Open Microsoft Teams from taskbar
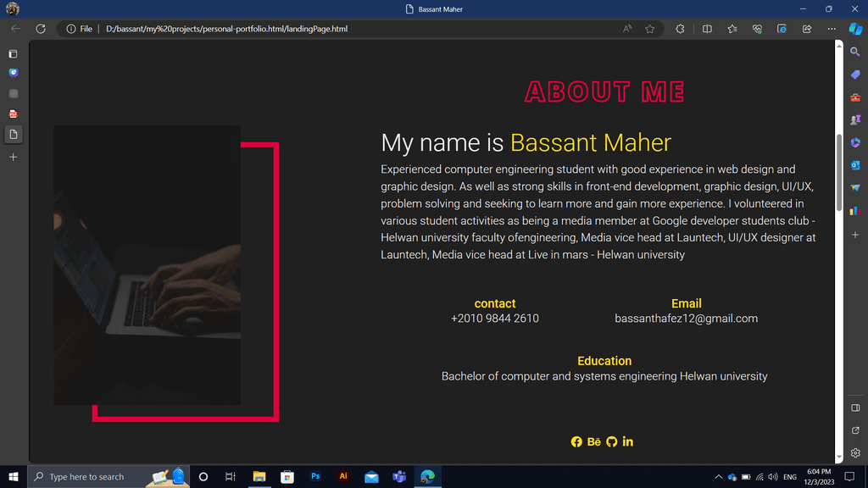The image size is (868, 488). pyautogui.click(x=399, y=476)
